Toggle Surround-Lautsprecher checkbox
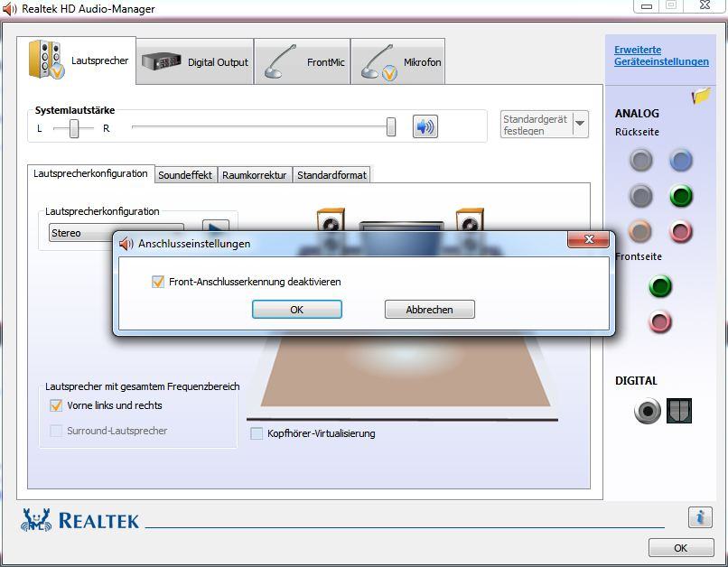The width and height of the screenshot is (728, 567). (x=56, y=431)
